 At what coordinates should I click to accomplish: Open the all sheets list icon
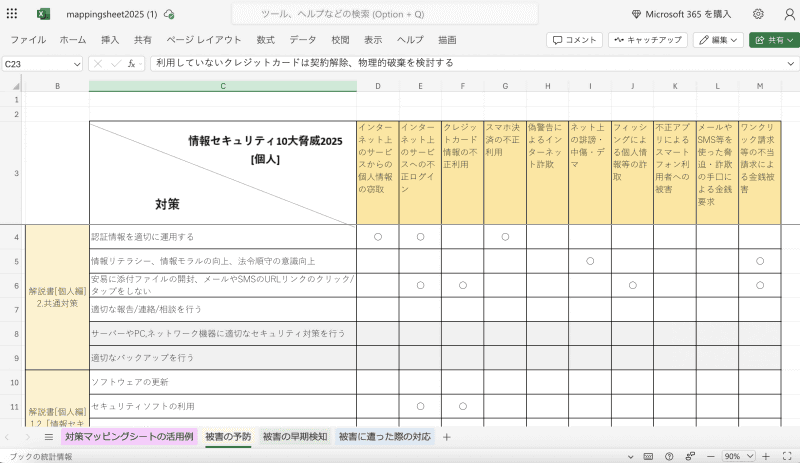[x=48, y=437]
